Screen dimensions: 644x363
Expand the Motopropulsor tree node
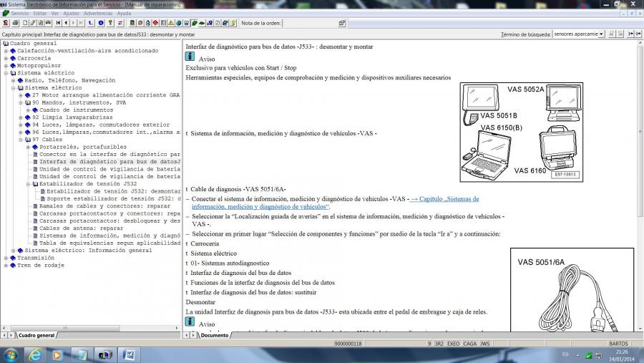6,66
